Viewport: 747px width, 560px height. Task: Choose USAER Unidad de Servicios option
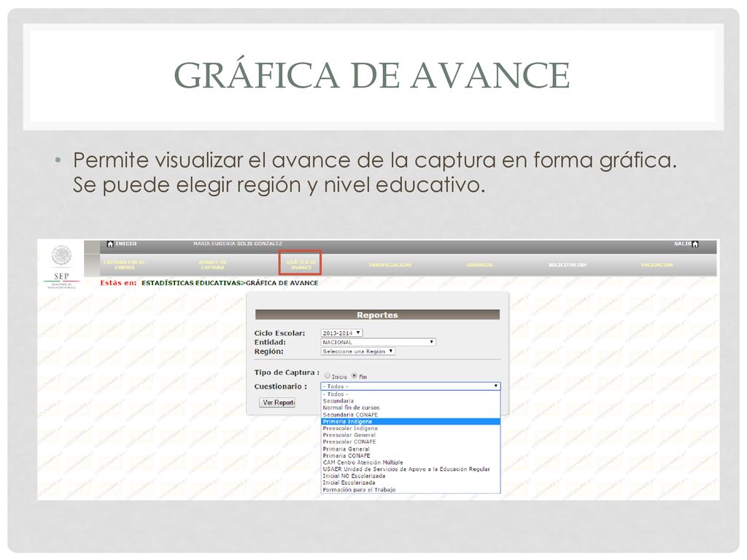(411, 469)
